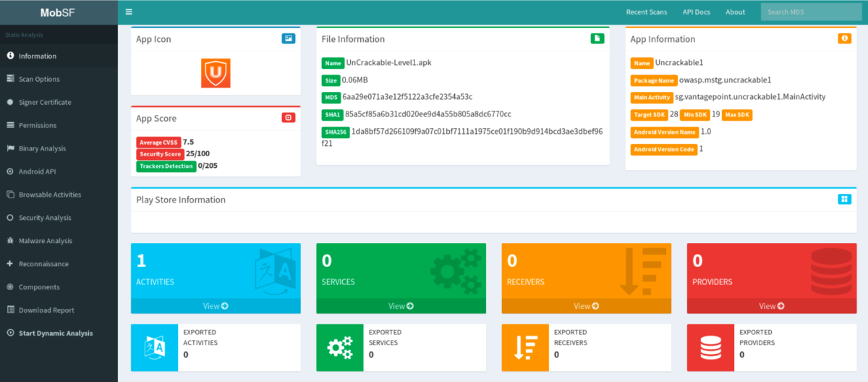This screenshot has width=868, height=382.
Task: Click the Max SDK orange label
Action: pos(737,114)
